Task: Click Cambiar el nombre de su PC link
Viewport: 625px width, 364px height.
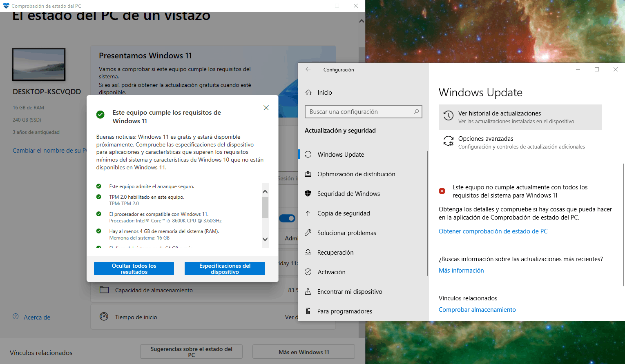Action: 49,150
